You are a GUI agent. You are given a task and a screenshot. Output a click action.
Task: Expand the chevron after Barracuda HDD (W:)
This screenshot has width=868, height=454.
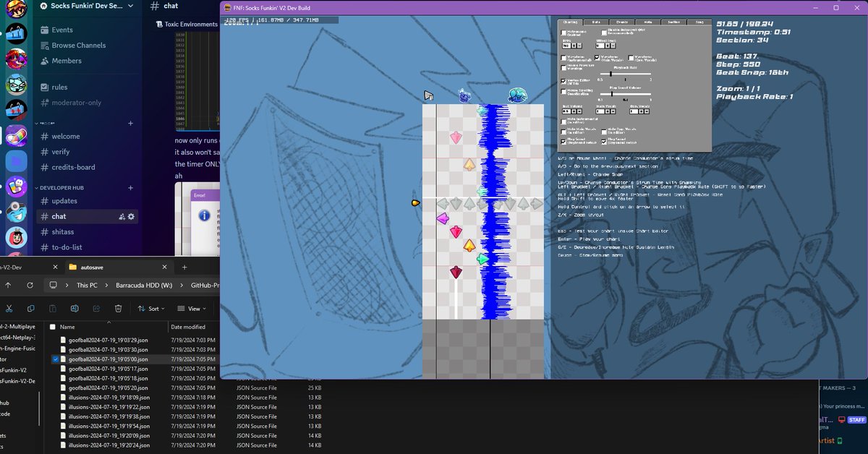pyautogui.click(x=182, y=285)
